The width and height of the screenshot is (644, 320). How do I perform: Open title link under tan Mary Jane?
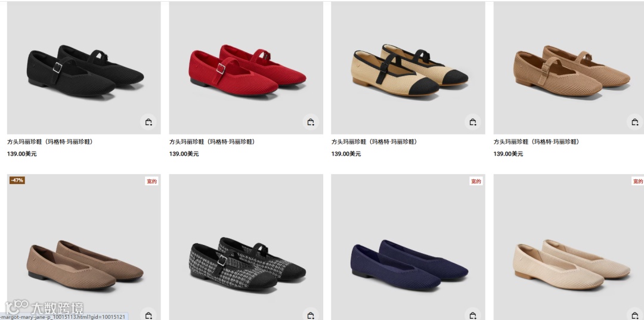point(537,142)
